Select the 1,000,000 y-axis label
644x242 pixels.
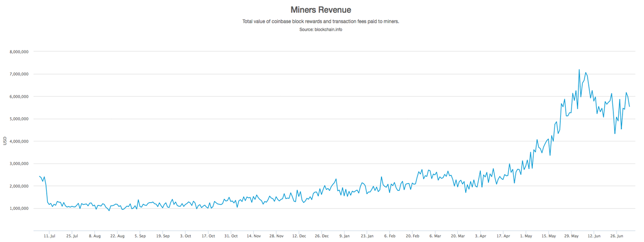click(x=19, y=209)
